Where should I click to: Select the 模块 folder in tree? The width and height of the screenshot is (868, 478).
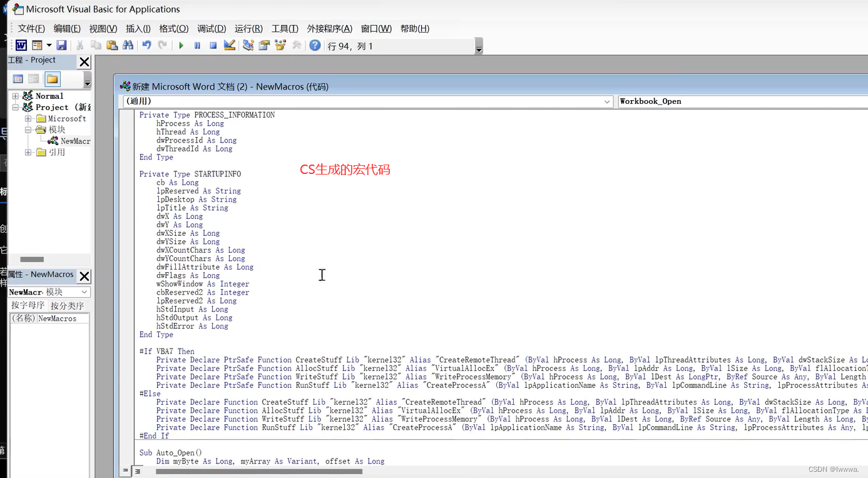click(57, 130)
